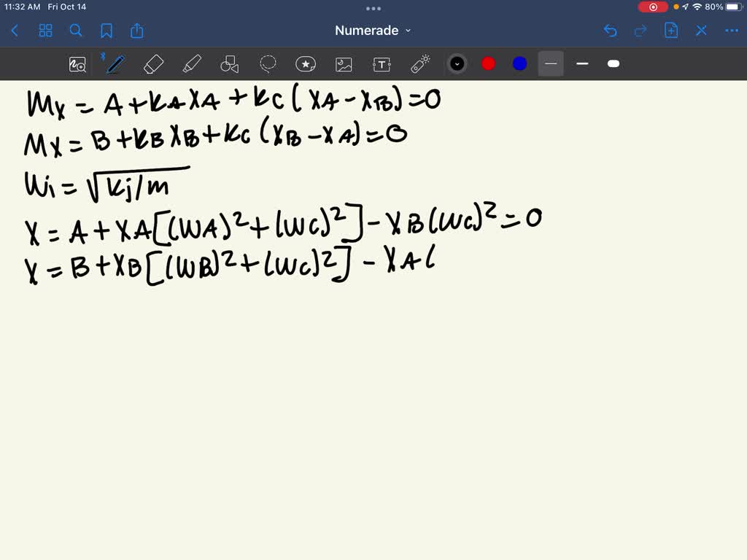This screenshot has height=560, width=747.
Task: Select the medium stroke thickness
Action: [581, 63]
